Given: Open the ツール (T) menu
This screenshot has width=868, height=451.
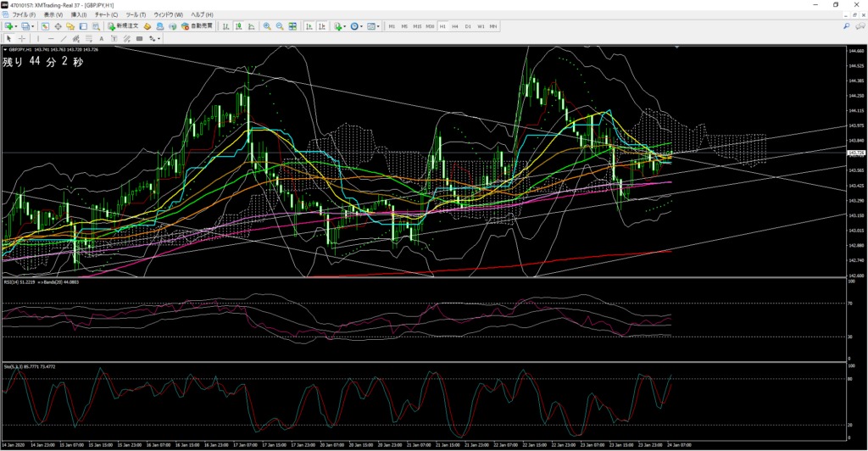Looking at the screenshot, I should pyautogui.click(x=136, y=15).
